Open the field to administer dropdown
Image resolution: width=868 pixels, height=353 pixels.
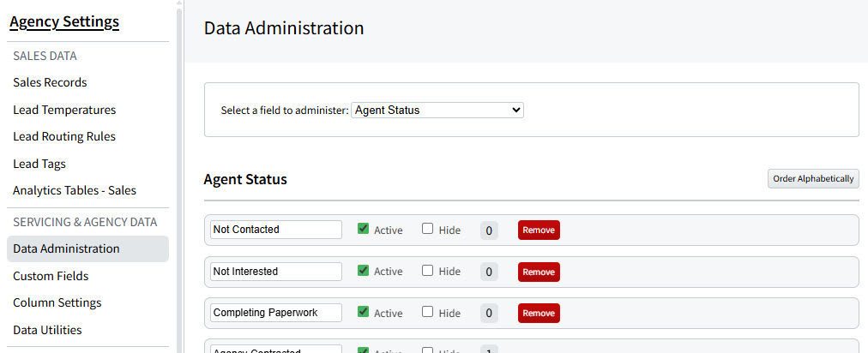coord(437,111)
